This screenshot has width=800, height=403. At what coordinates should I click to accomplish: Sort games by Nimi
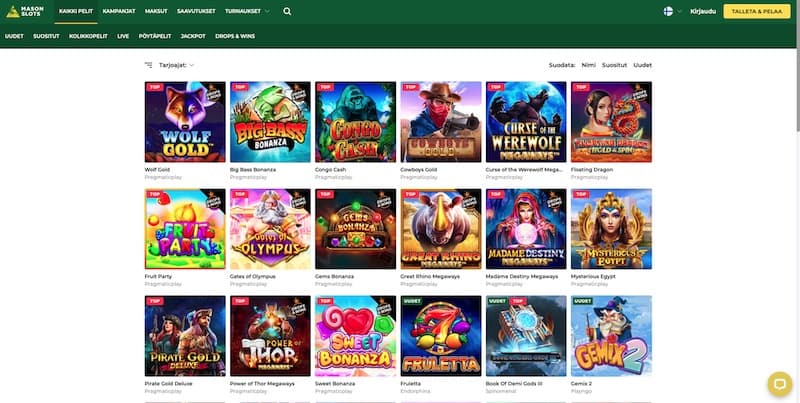588,65
